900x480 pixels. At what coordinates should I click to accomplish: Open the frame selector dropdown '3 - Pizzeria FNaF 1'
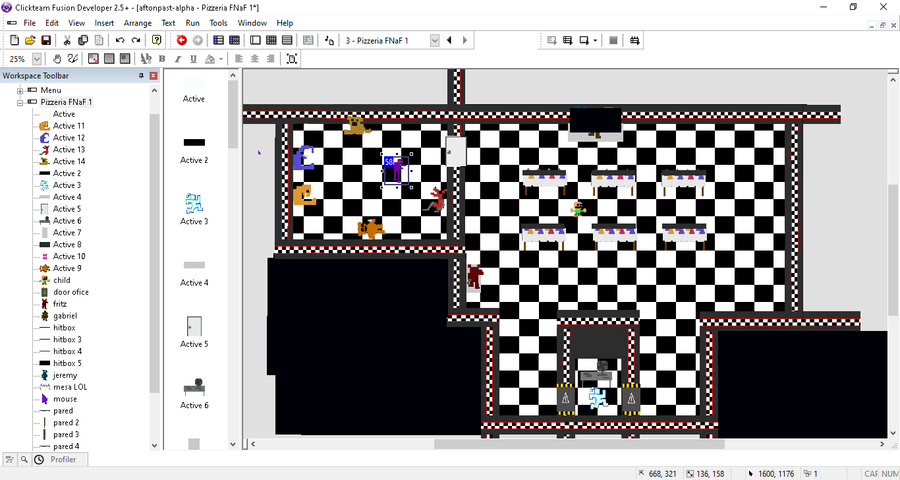[x=435, y=40]
